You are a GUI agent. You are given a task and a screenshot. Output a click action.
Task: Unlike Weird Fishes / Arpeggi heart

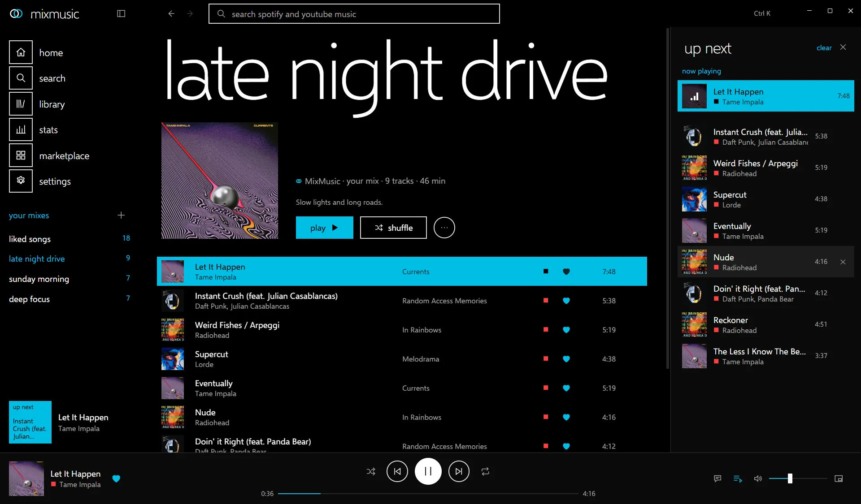click(x=566, y=330)
